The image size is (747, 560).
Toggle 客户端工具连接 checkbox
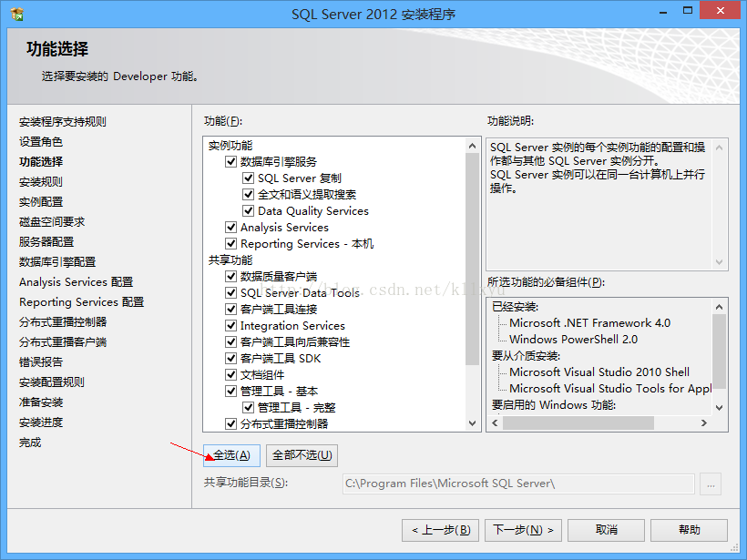[x=230, y=309]
